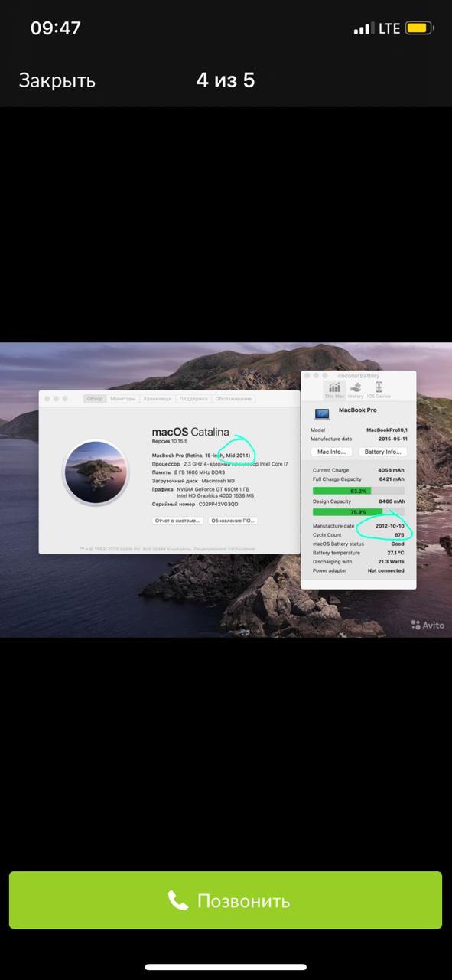Tap the 09:47 clock in status bar
Image resolution: width=452 pixels, height=980 pixels.
pos(56,28)
